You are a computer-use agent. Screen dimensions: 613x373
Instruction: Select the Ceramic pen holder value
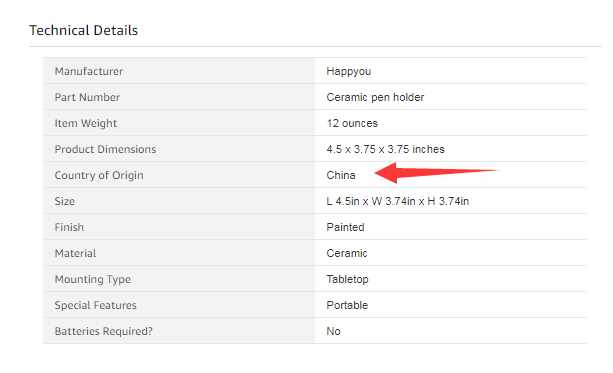point(375,97)
